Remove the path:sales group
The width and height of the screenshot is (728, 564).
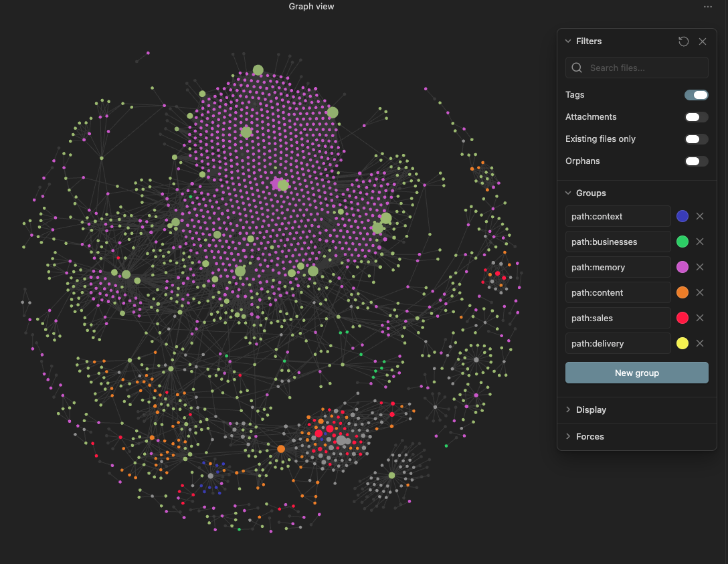click(x=700, y=318)
